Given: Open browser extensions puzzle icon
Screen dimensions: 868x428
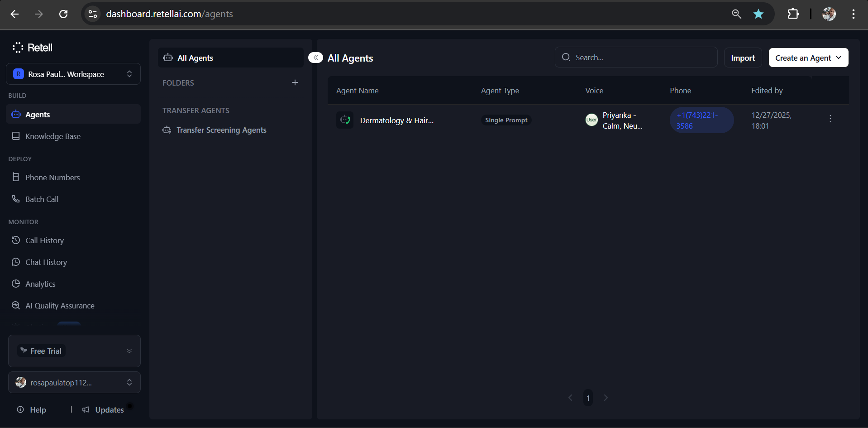Looking at the screenshot, I should click(x=793, y=14).
